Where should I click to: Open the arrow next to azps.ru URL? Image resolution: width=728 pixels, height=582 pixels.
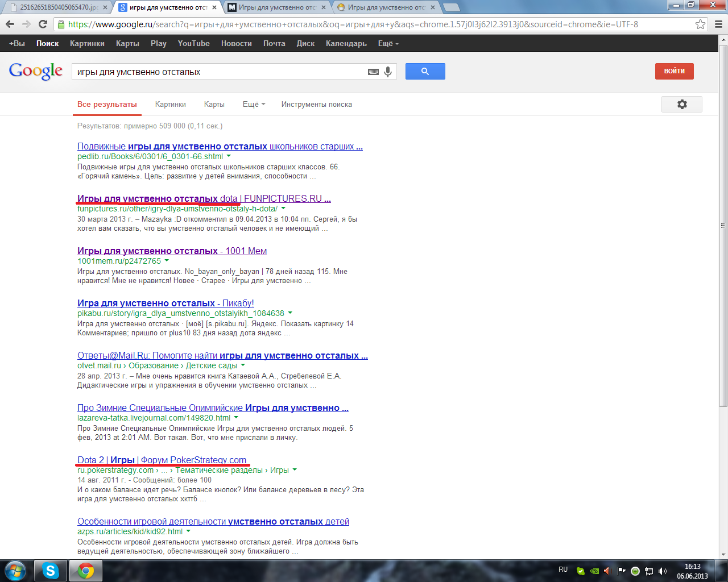coord(188,531)
